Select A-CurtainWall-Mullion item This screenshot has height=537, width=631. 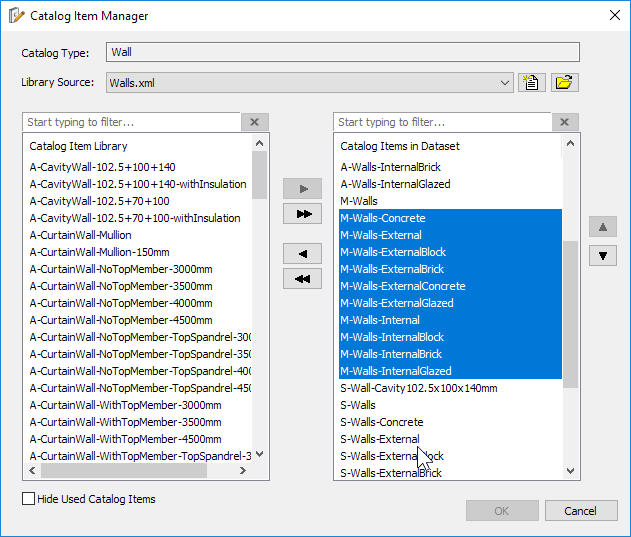tap(80, 235)
